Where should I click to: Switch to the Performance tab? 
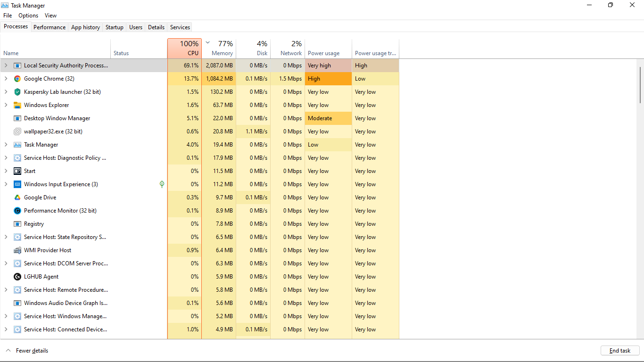(x=50, y=27)
